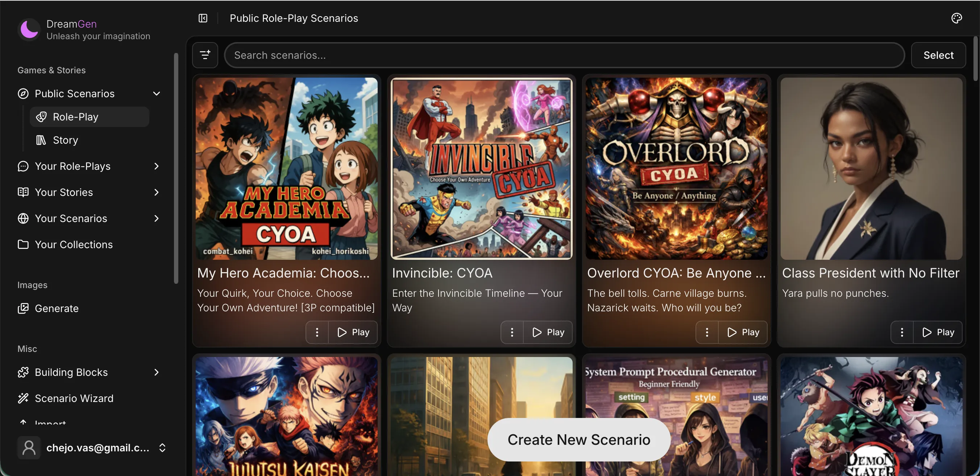This screenshot has height=476, width=980.
Task: Open the My Hero Academia CYOA cover image
Action: pos(287,169)
